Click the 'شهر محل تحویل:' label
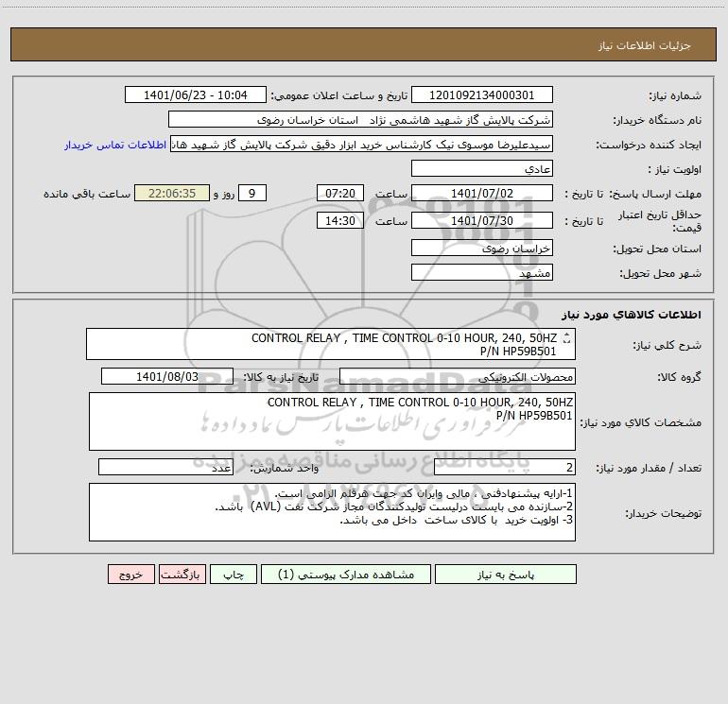Screen dimensions: 728x704 (x=660, y=273)
